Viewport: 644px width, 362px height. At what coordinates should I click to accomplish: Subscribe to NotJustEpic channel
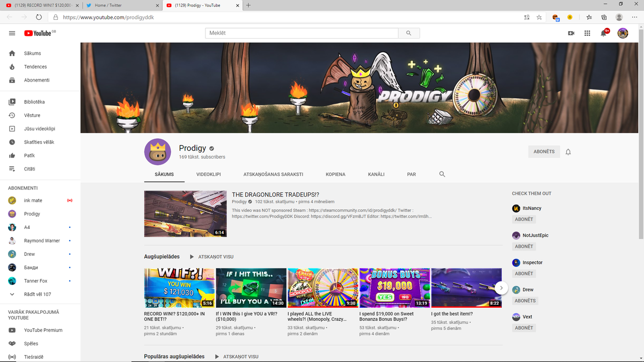coord(524,247)
